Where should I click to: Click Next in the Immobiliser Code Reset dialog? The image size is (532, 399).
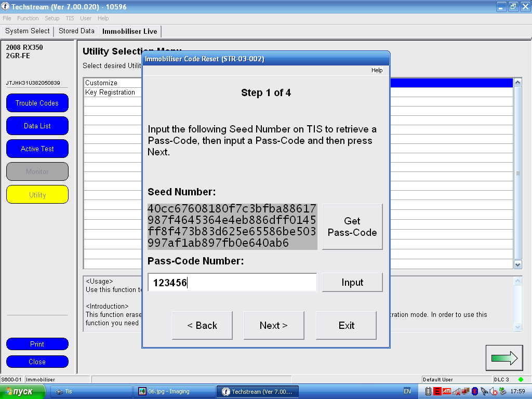click(x=274, y=325)
